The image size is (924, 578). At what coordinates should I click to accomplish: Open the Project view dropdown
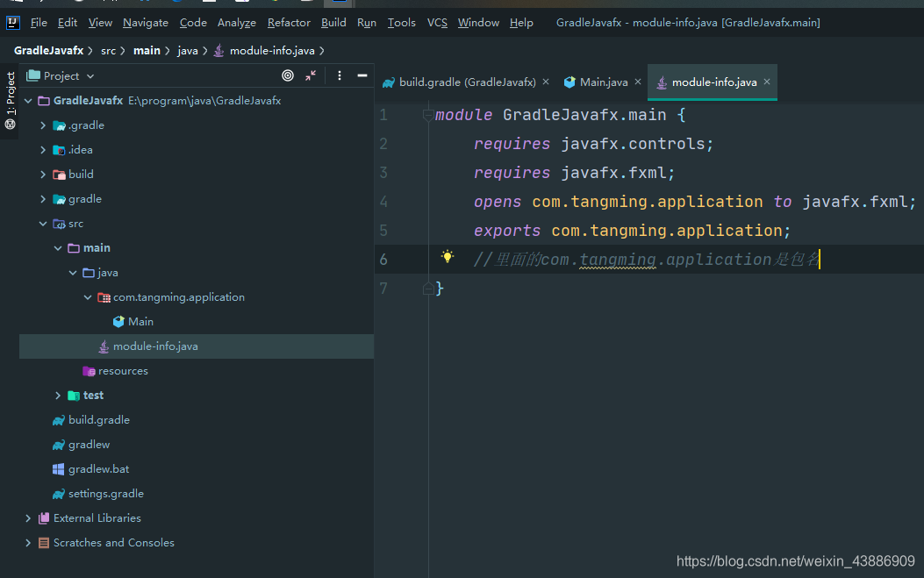[90, 76]
